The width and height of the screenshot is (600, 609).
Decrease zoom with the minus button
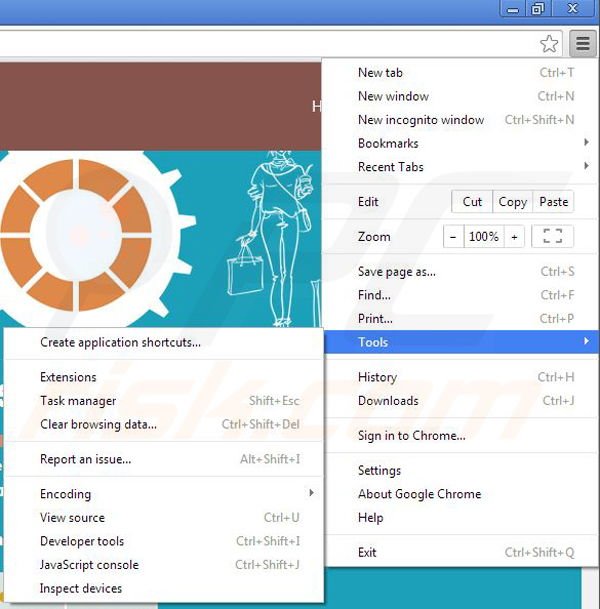[x=453, y=237]
